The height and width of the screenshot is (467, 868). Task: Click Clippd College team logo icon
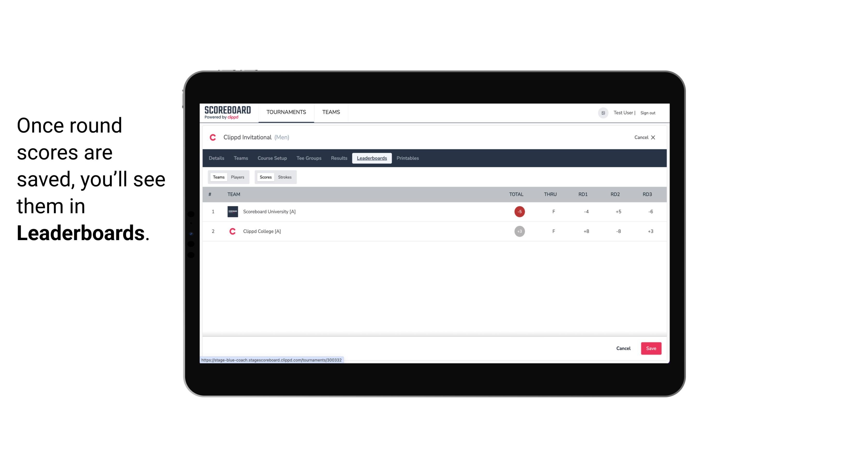pyautogui.click(x=232, y=231)
